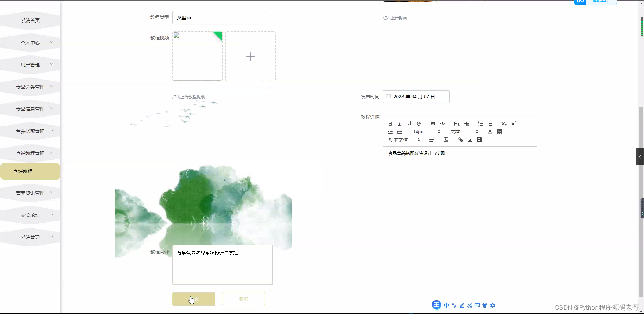This screenshot has width=644, height=314.
Task: Open the font color picker in the editor
Action: (x=490, y=131)
